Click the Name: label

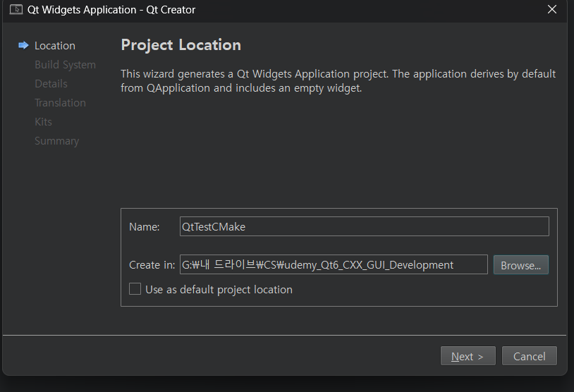pos(145,227)
